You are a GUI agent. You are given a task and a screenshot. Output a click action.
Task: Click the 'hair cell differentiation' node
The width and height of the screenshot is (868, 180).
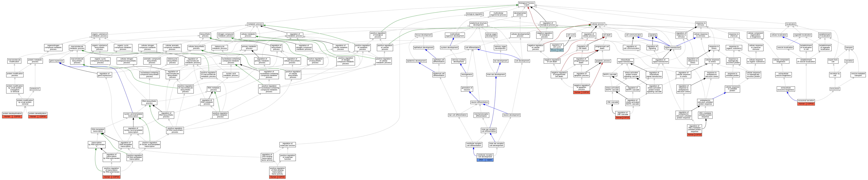tap(458, 115)
